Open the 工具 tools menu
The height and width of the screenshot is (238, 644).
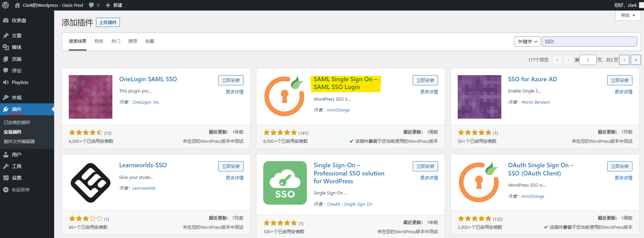[16, 166]
